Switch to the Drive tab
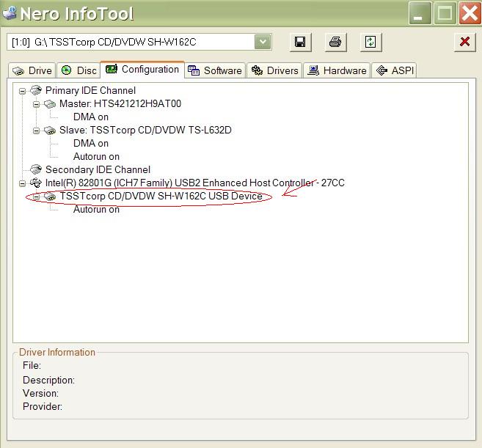The width and height of the screenshot is (482, 448). (32, 70)
